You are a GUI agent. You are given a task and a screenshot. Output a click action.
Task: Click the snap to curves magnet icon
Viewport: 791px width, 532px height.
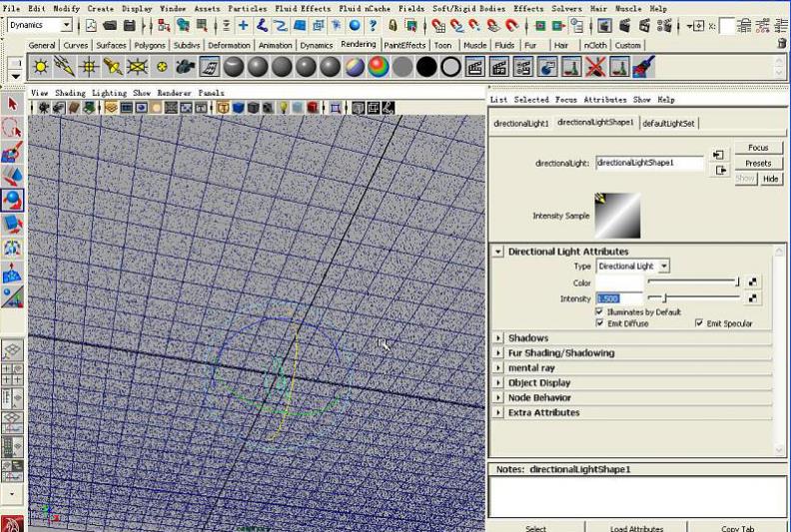[456, 25]
